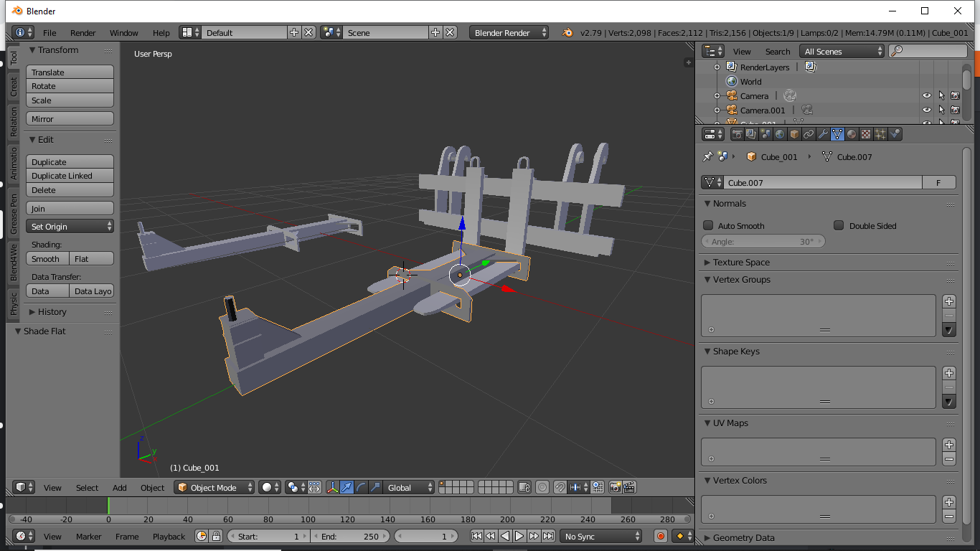Toggle the 3D manipulator axes icon

(x=333, y=487)
